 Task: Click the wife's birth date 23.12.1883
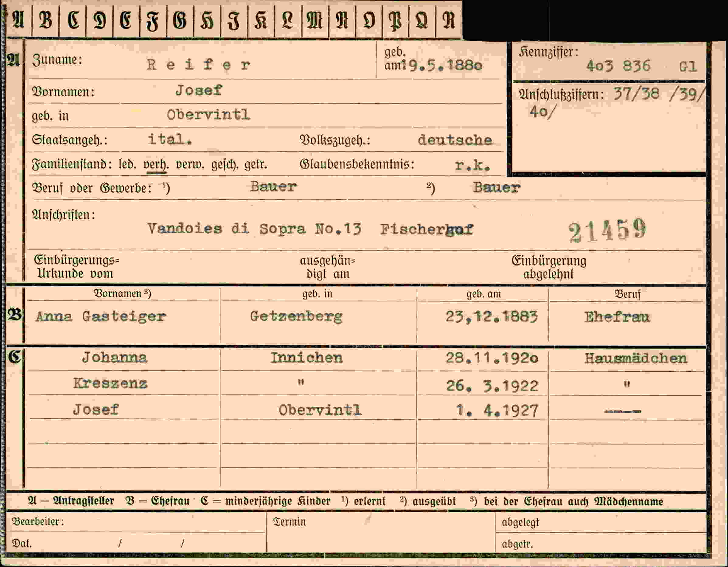(x=492, y=317)
